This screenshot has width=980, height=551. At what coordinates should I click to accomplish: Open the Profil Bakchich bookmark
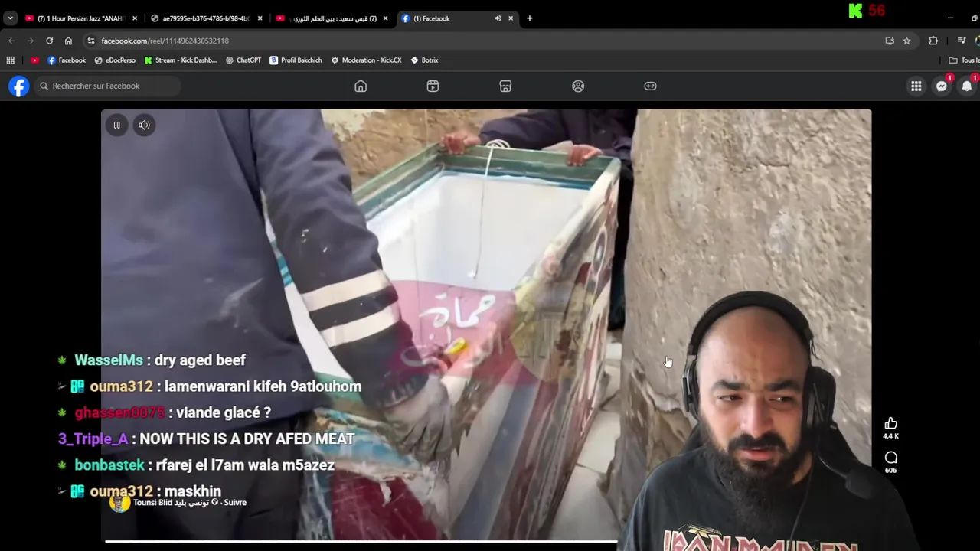click(296, 60)
